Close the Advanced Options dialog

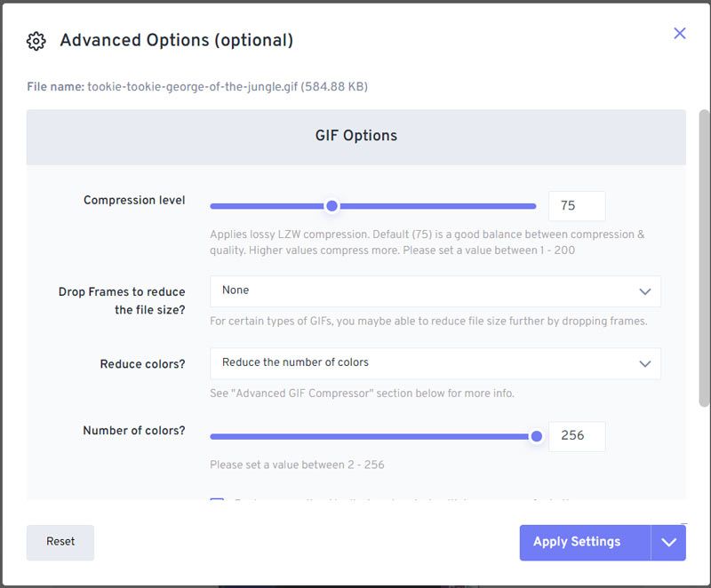coord(679,33)
